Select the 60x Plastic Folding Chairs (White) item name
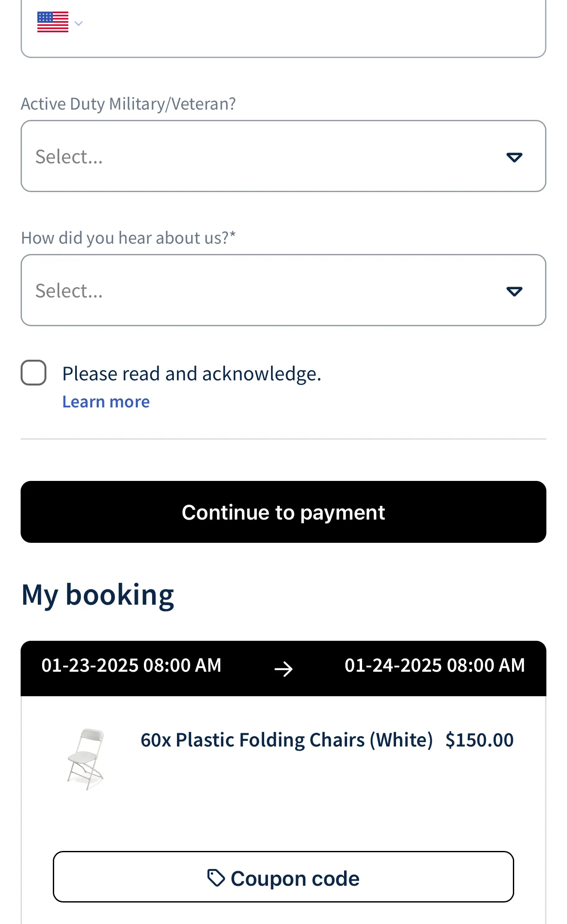The image size is (567, 924). [x=287, y=740]
